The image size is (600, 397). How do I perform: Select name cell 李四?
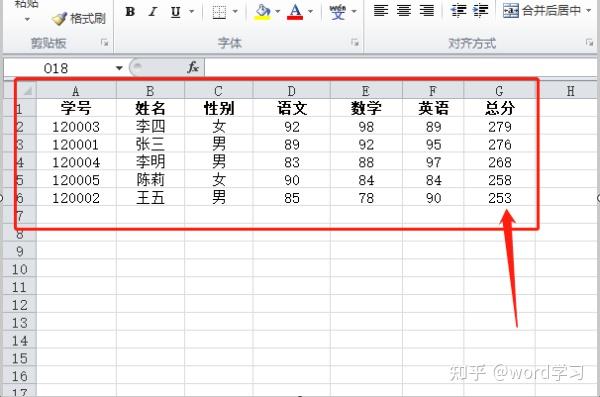(x=150, y=127)
